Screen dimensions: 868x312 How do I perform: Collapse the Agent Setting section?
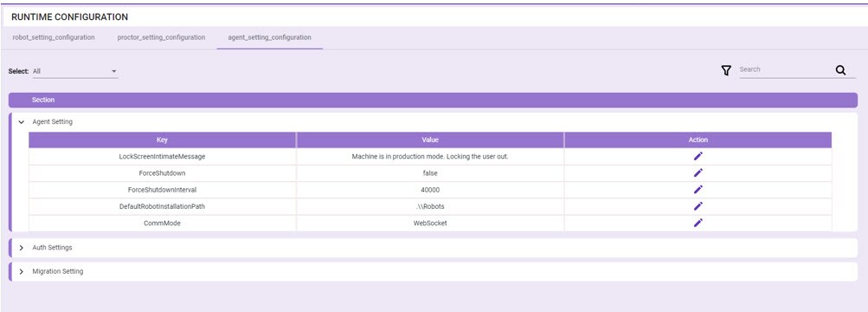coord(21,122)
